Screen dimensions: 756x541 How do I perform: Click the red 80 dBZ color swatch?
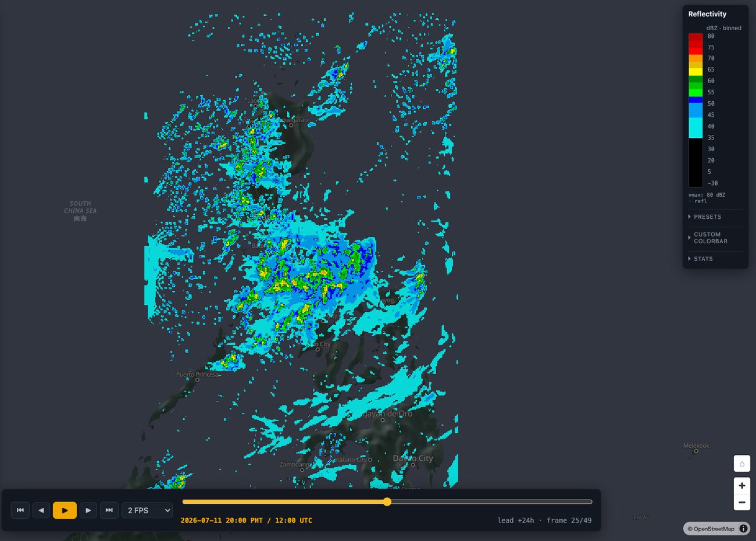[x=696, y=38]
